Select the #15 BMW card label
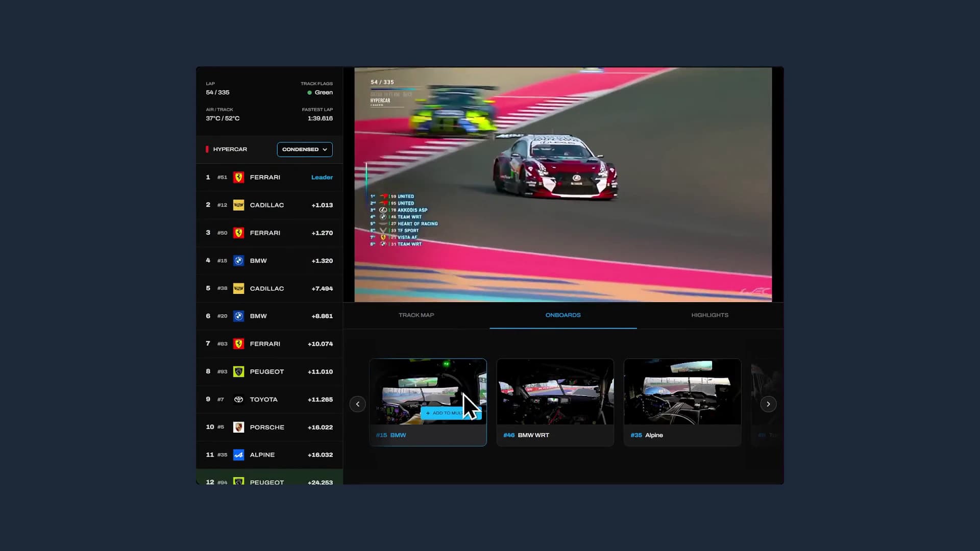The width and height of the screenshot is (980, 551). point(391,435)
